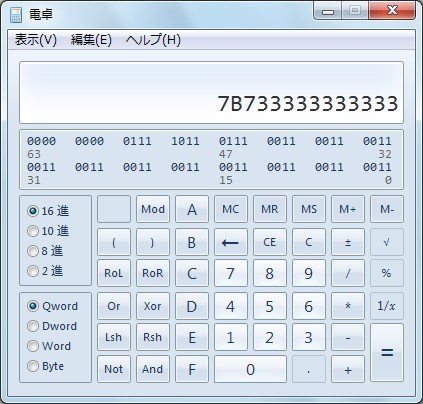423x404 pixels.
Task: Click the CE clear entry button
Action: (x=270, y=242)
